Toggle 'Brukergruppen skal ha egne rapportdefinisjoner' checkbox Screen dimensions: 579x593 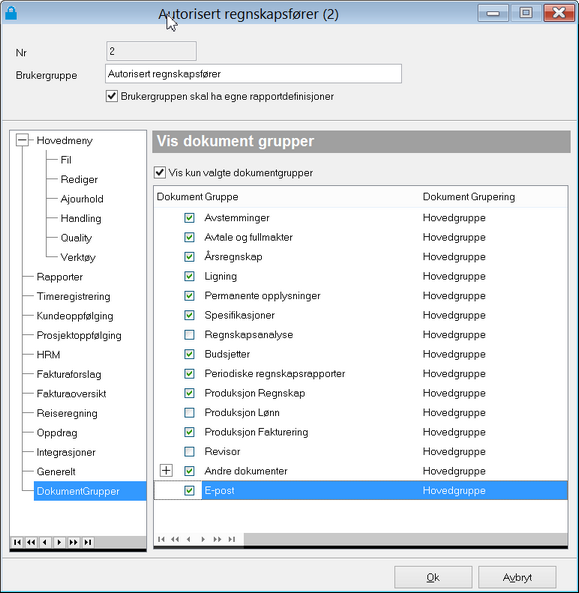click(112, 96)
